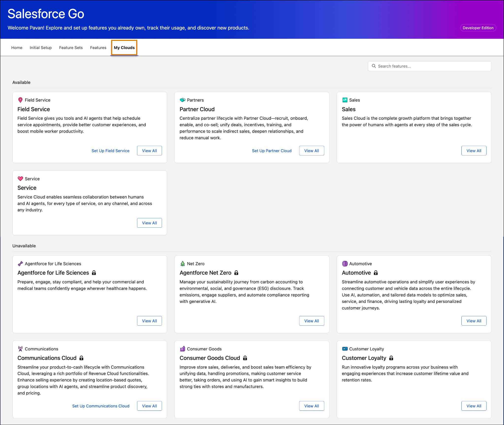Click the Agentforce Net Zero title
This screenshot has width=504, height=425.
coord(205,273)
